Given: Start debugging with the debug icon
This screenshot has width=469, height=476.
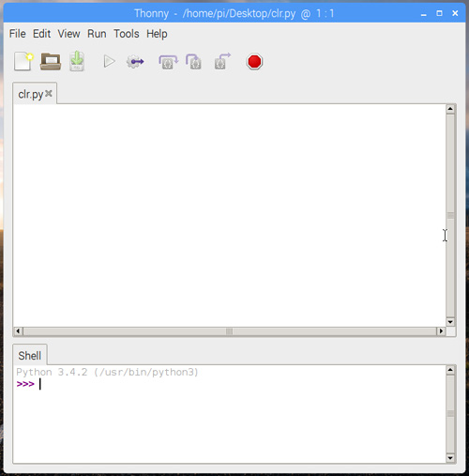Looking at the screenshot, I should (x=135, y=62).
